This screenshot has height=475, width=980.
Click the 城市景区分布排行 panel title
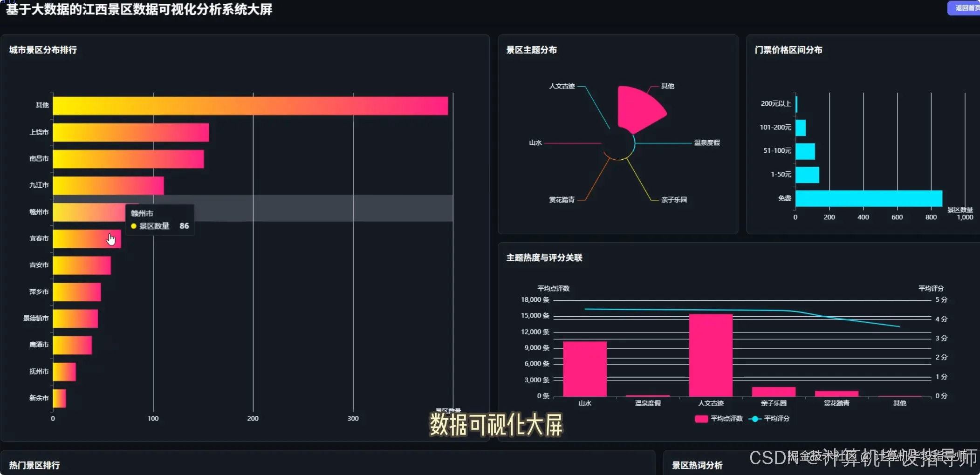point(42,49)
